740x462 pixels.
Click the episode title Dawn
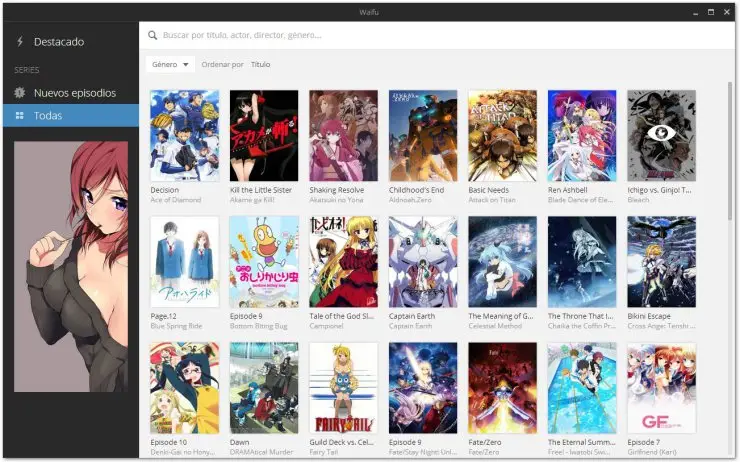(x=239, y=442)
